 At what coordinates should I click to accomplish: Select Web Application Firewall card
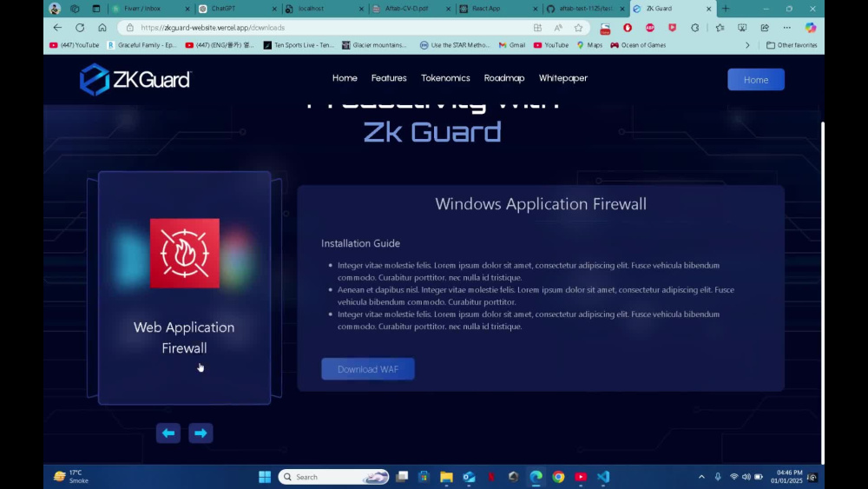184,288
